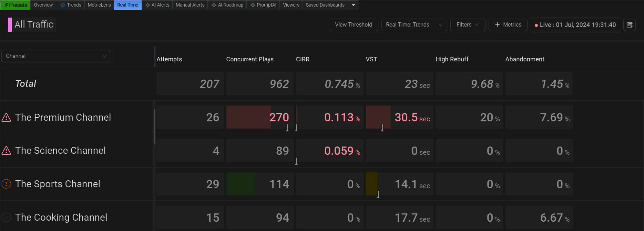Open the PromptAI tab
The width and height of the screenshot is (644, 231).
(263, 5)
